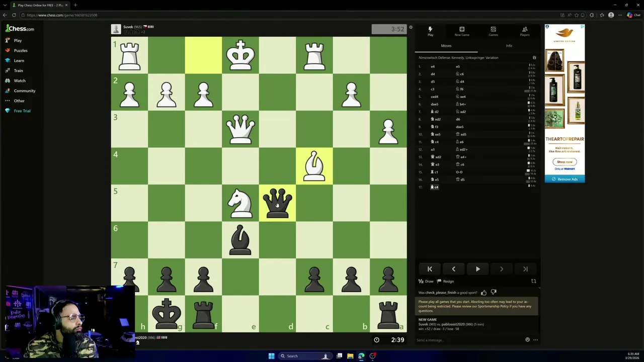The height and width of the screenshot is (362, 644).
Task: Click opponent Suvek's avatar
Action: tap(116, 29)
